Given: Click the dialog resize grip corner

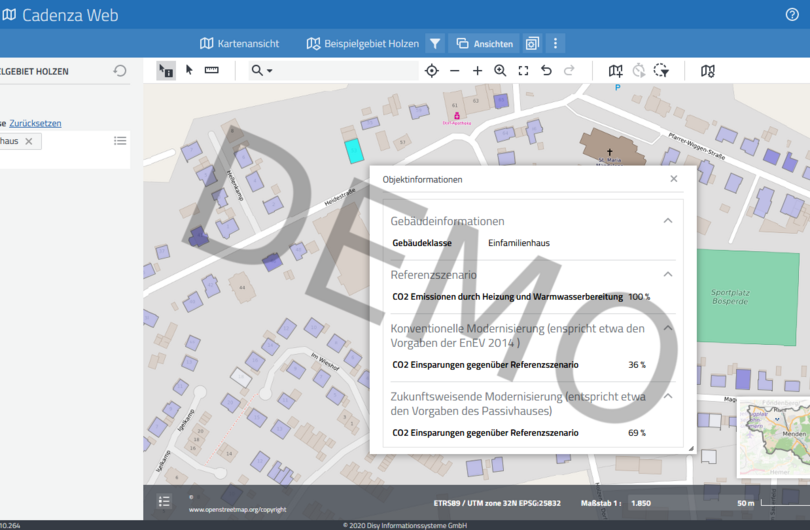Looking at the screenshot, I should tap(691, 448).
